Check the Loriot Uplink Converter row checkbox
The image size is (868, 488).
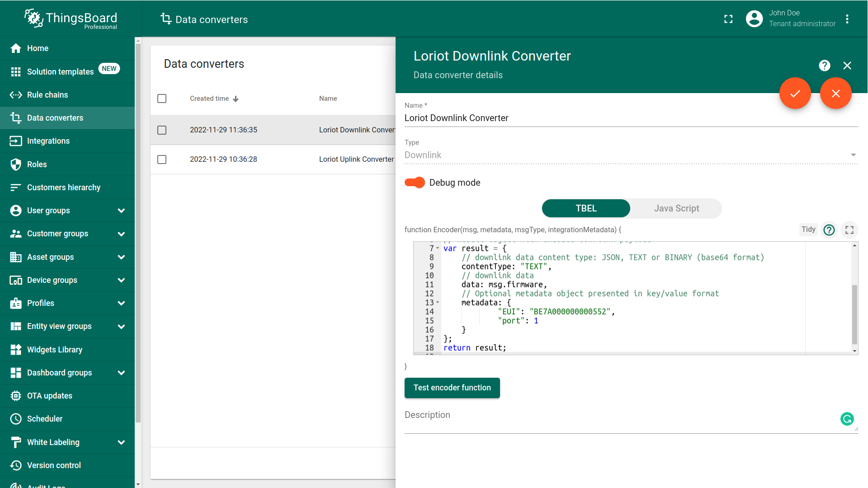click(162, 160)
